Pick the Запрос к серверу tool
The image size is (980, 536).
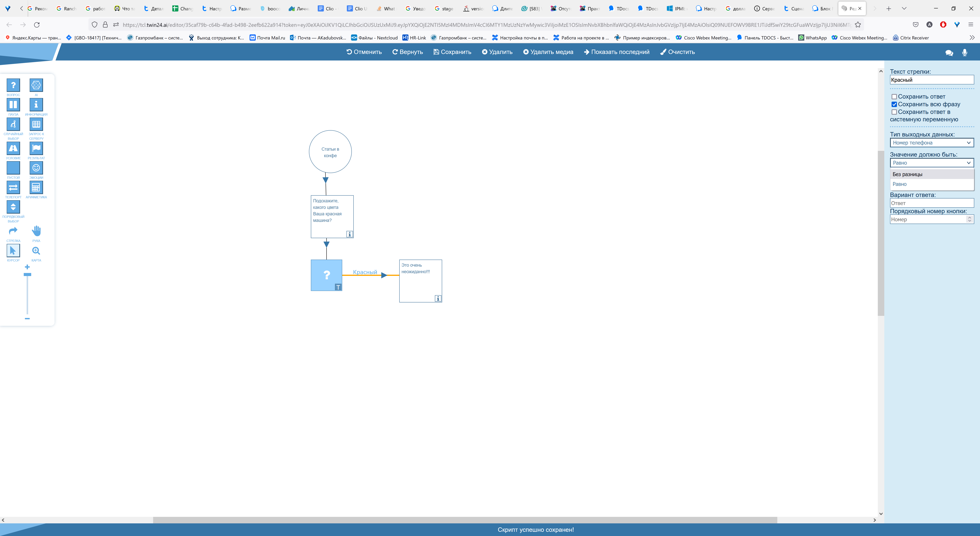pos(36,124)
